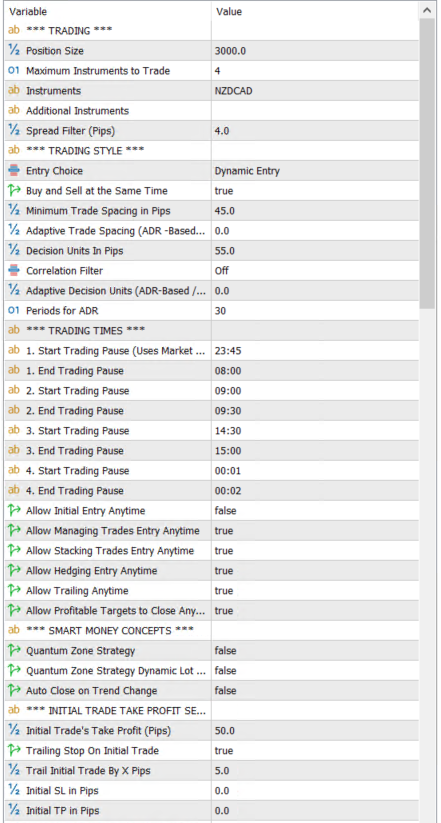Screen dimensions: 441x823
Task: Click the Entry Choice enum icon
Action: [x=14, y=171]
